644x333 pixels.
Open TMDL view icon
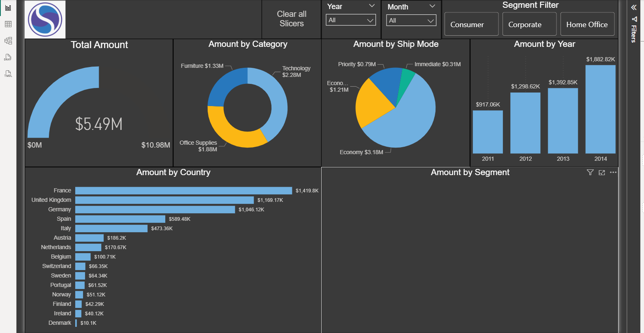pos(8,74)
